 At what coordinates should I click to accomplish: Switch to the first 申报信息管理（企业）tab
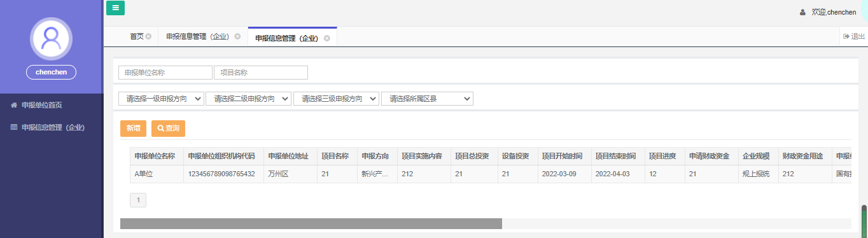(x=197, y=36)
